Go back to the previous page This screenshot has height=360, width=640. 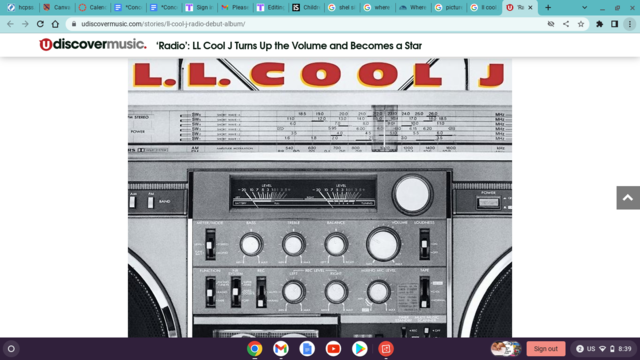pos(10,24)
